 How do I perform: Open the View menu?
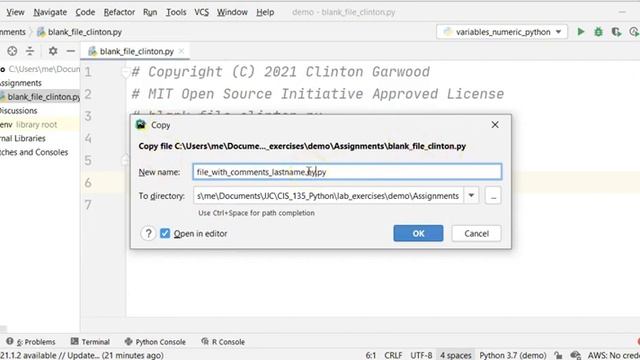pyautogui.click(x=15, y=12)
